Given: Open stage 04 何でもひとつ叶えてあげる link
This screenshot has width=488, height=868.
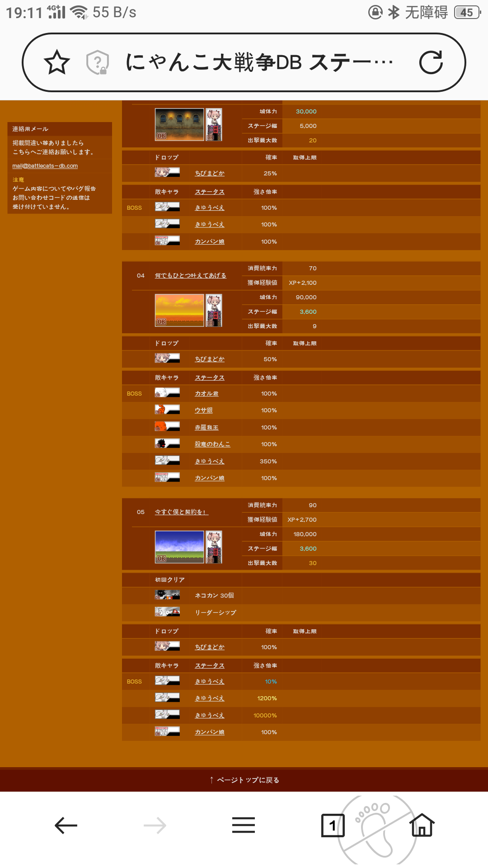Looking at the screenshot, I should click(x=190, y=275).
